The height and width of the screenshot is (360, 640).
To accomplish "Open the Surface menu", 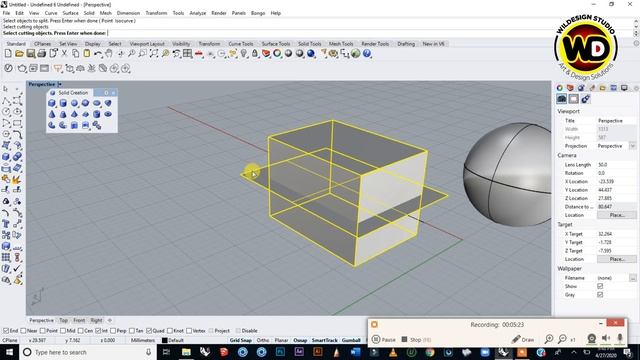I will (x=70, y=13).
